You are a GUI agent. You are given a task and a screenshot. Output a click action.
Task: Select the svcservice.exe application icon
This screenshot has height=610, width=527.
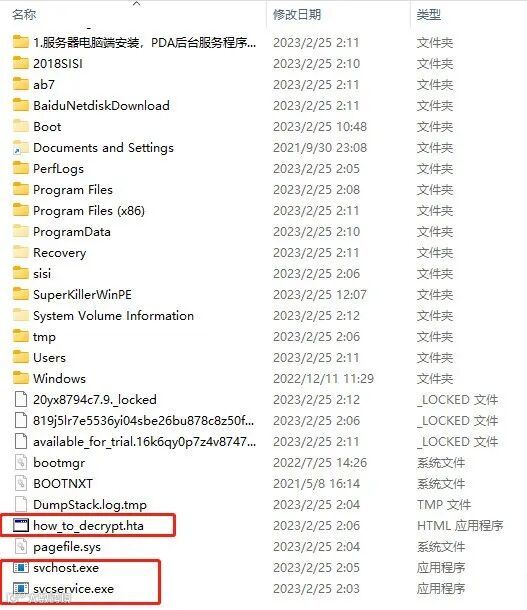21,589
